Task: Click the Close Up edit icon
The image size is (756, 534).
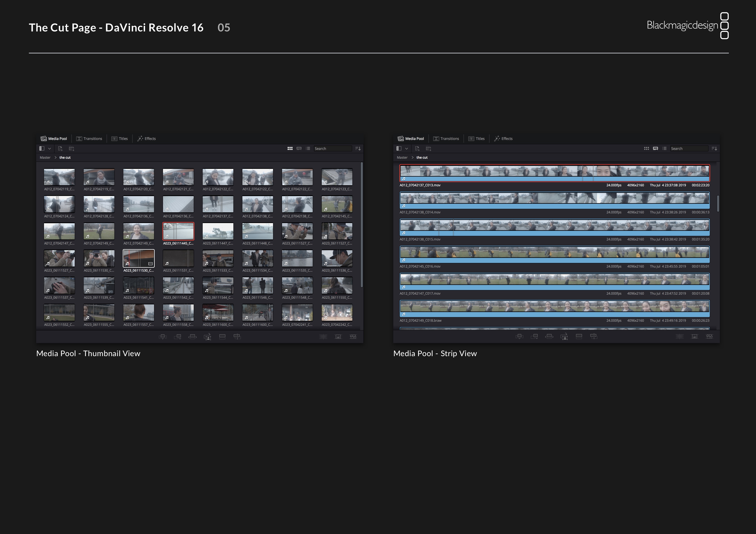Action: tap(208, 336)
